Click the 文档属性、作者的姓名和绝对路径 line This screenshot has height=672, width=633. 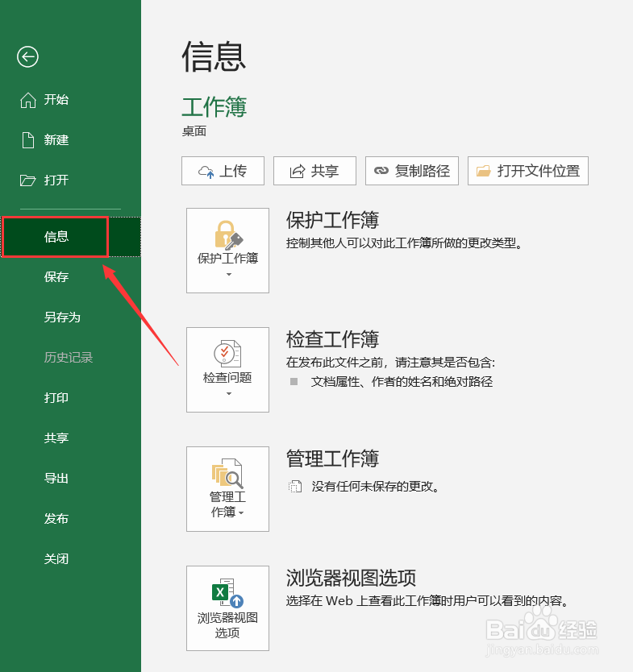(402, 381)
